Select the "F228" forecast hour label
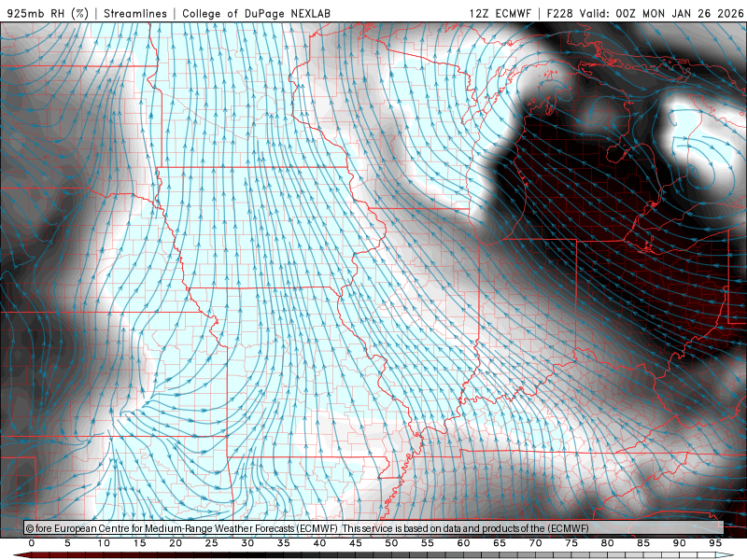 [559, 13]
